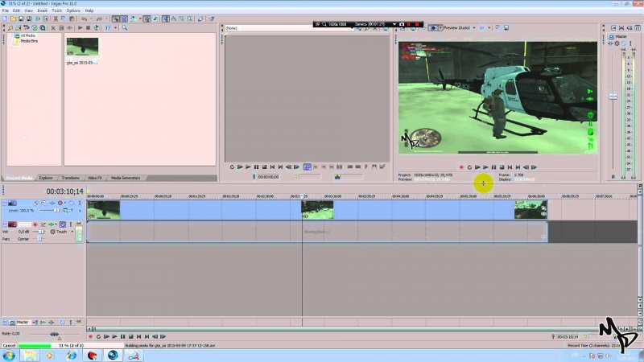Select the Normal Edit tool

166,19
